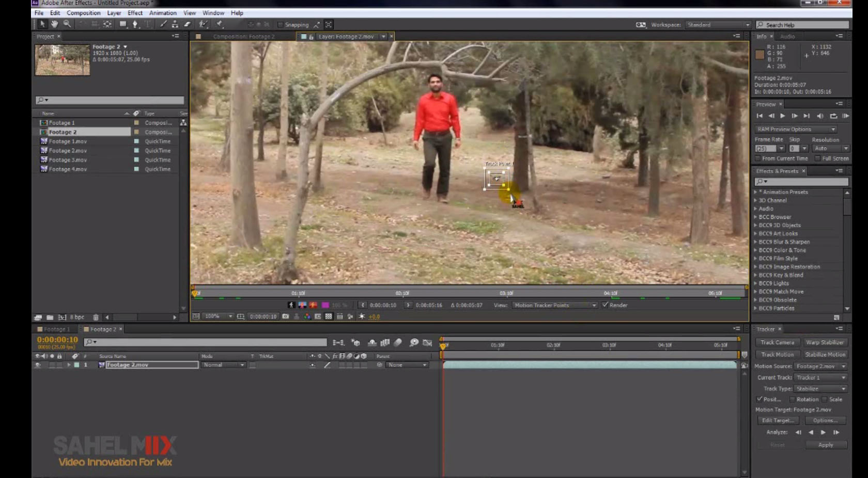This screenshot has height=478, width=868.
Task: Select the Brush tool
Action: pyautogui.click(x=163, y=24)
